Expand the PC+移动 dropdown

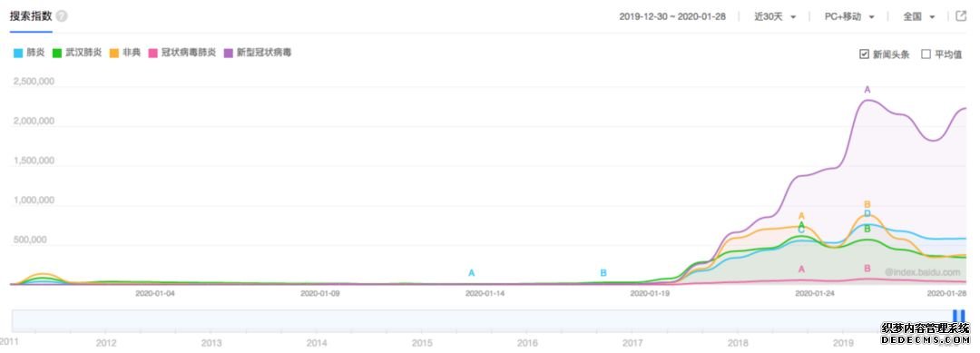pyautogui.click(x=848, y=17)
